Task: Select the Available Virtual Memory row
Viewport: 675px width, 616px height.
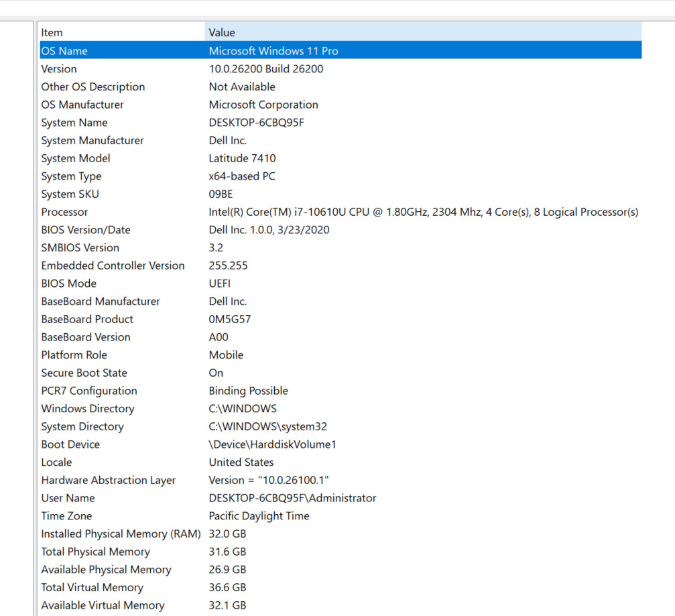Action: [341, 605]
